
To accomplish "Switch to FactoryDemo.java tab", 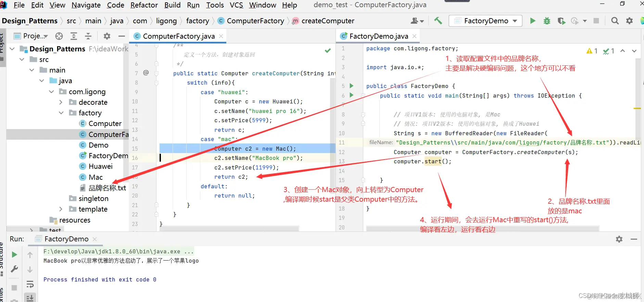I will 379,36.
